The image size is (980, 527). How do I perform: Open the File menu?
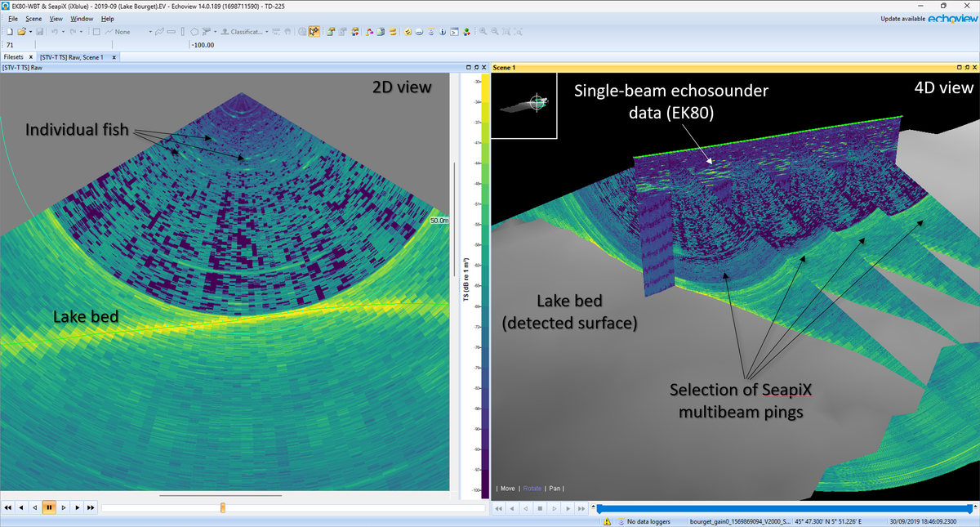coord(13,18)
